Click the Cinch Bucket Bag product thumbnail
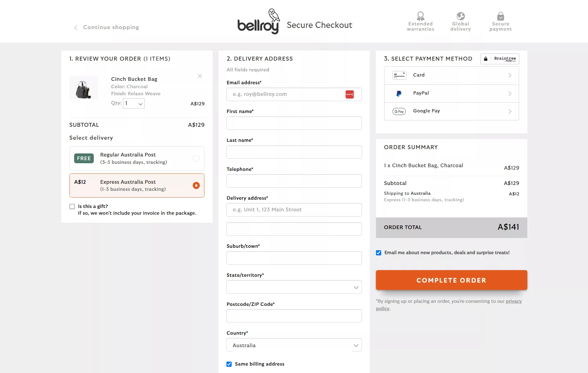Viewport: 588px width, 373px height. [84, 88]
